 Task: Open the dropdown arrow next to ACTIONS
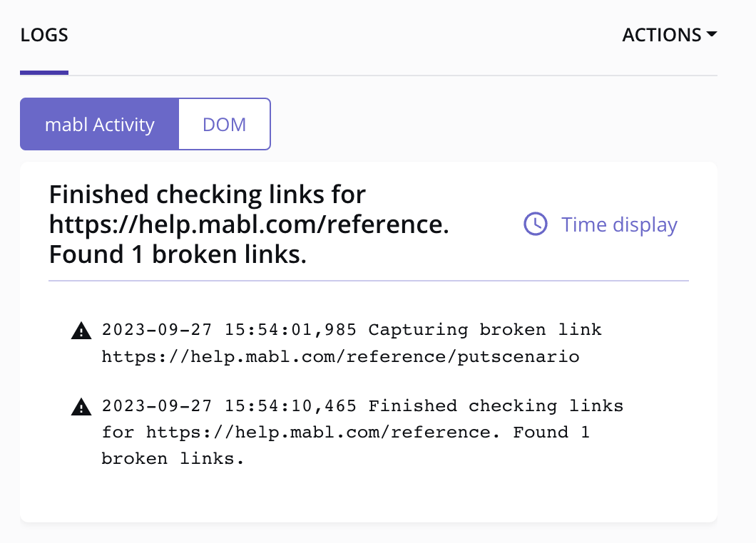(712, 34)
